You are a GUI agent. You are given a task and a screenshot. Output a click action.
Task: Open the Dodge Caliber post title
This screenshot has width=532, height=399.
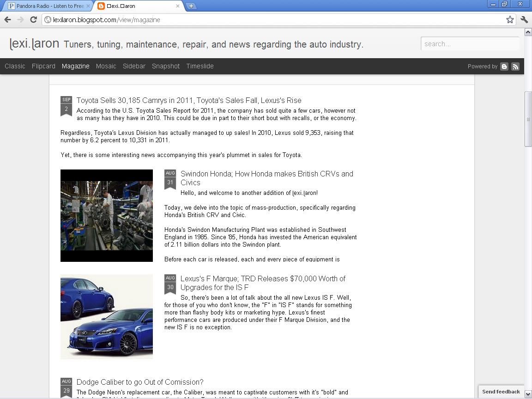(140, 382)
